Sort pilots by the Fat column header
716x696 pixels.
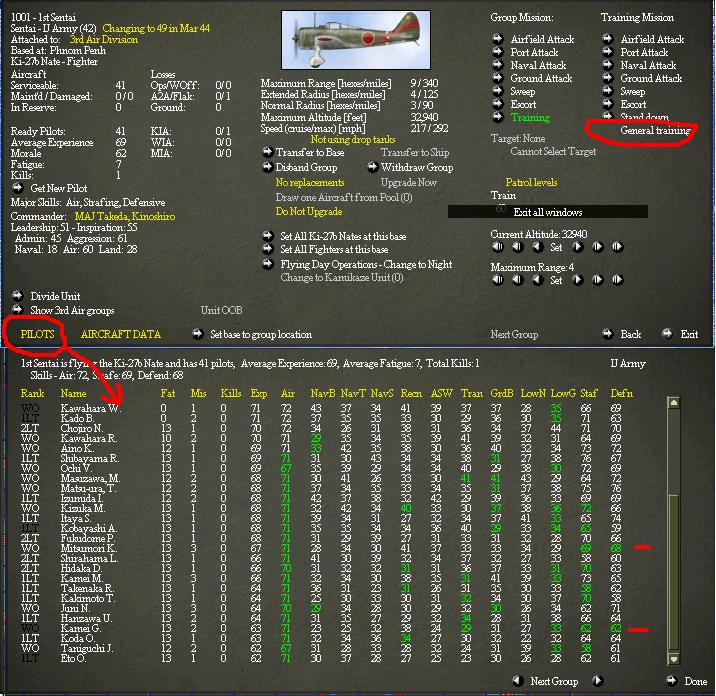point(168,393)
